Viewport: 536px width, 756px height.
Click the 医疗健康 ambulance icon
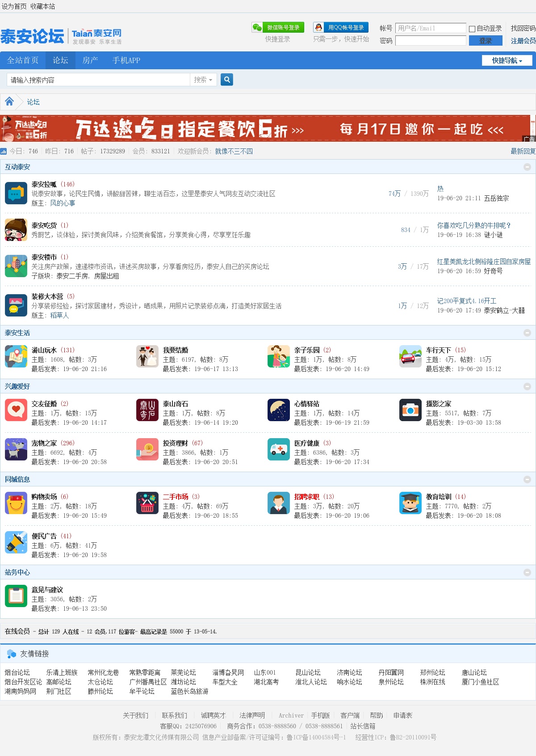(278, 449)
